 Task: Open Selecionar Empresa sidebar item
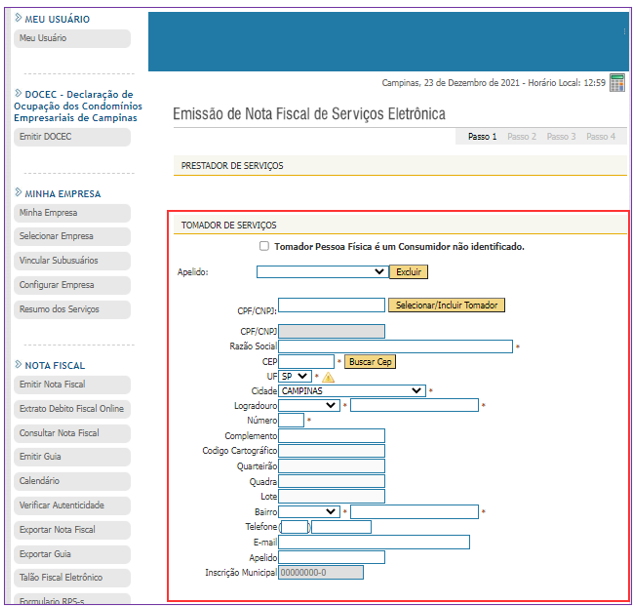click(x=72, y=236)
